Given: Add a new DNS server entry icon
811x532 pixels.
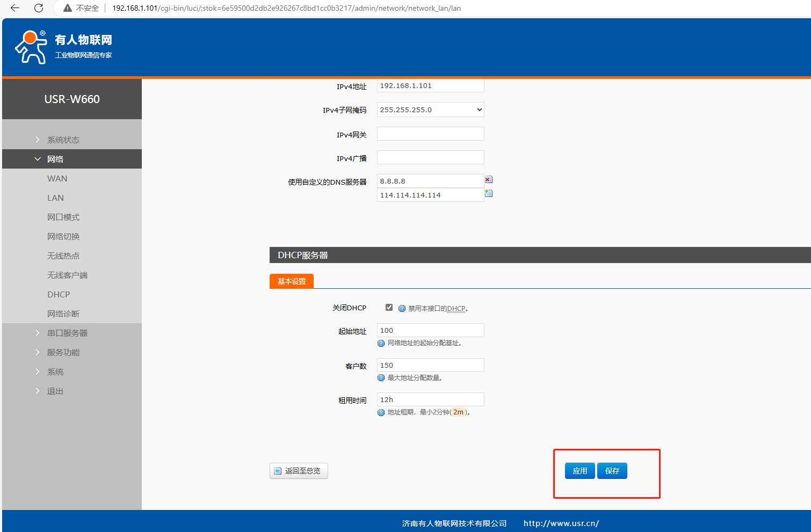Looking at the screenshot, I should [488, 193].
